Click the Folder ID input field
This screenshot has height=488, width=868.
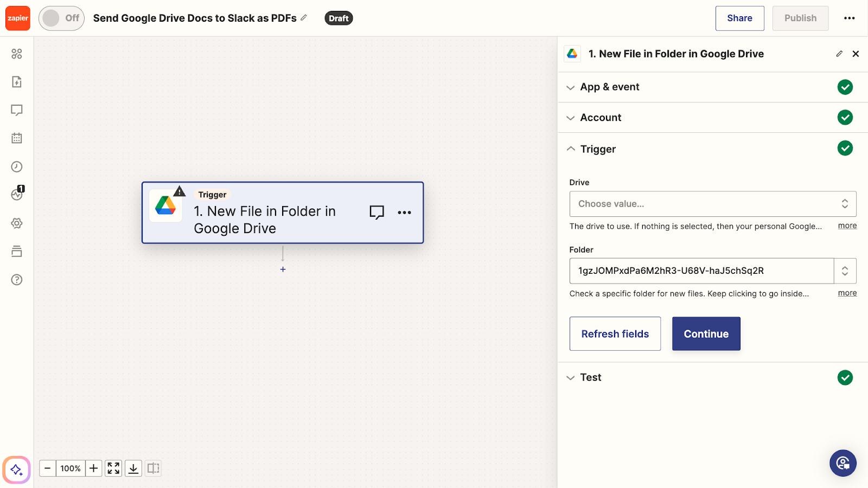click(x=701, y=271)
